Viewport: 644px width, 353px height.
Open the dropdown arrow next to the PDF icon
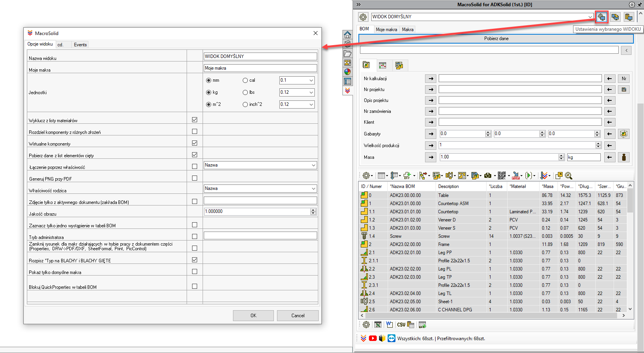522,176
